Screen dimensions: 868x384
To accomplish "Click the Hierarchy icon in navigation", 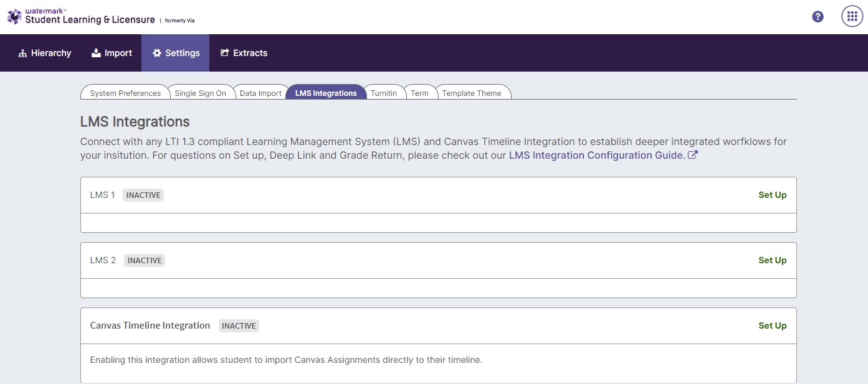I will tap(23, 52).
